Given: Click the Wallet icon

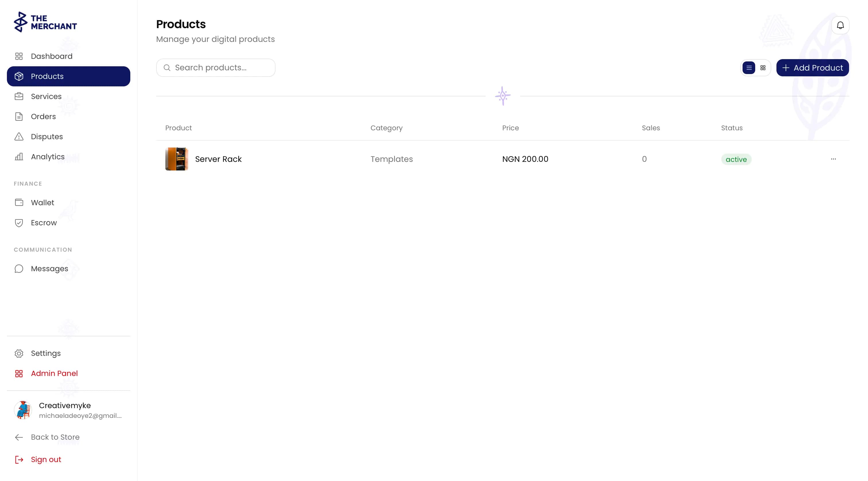Looking at the screenshot, I should pyautogui.click(x=19, y=202).
